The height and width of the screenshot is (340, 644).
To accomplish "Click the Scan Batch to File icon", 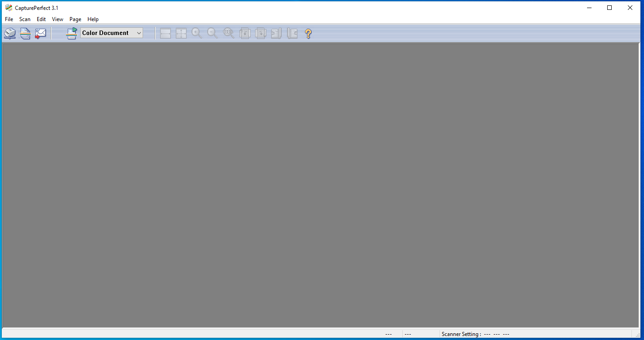I will pyautogui.click(x=25, y=33).
